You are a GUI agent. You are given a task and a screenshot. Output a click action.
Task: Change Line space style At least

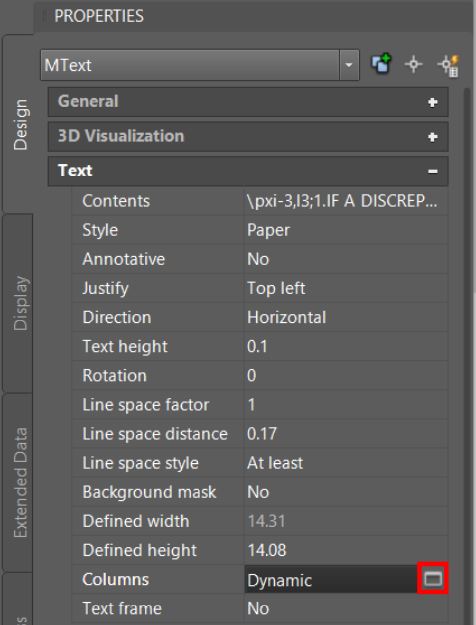click(x=346, y=463)
